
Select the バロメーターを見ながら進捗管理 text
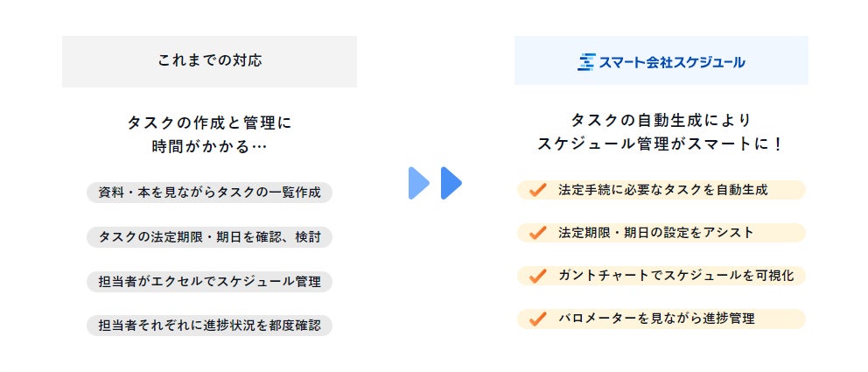(x=655, y=318)
